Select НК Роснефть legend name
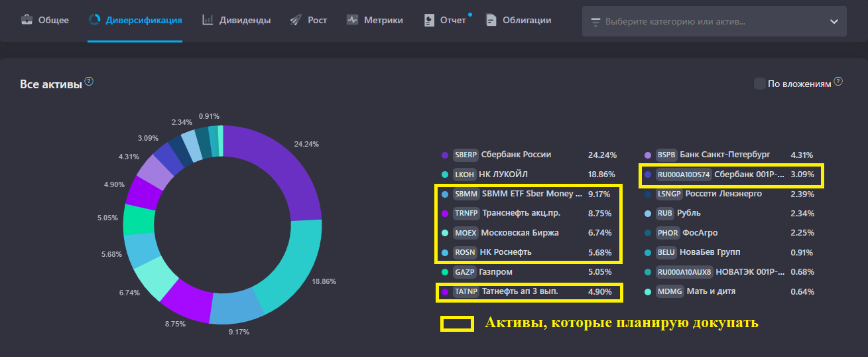The width and height of the screenshot is (868, 357). pyautogui.click(x=505, y=252)
